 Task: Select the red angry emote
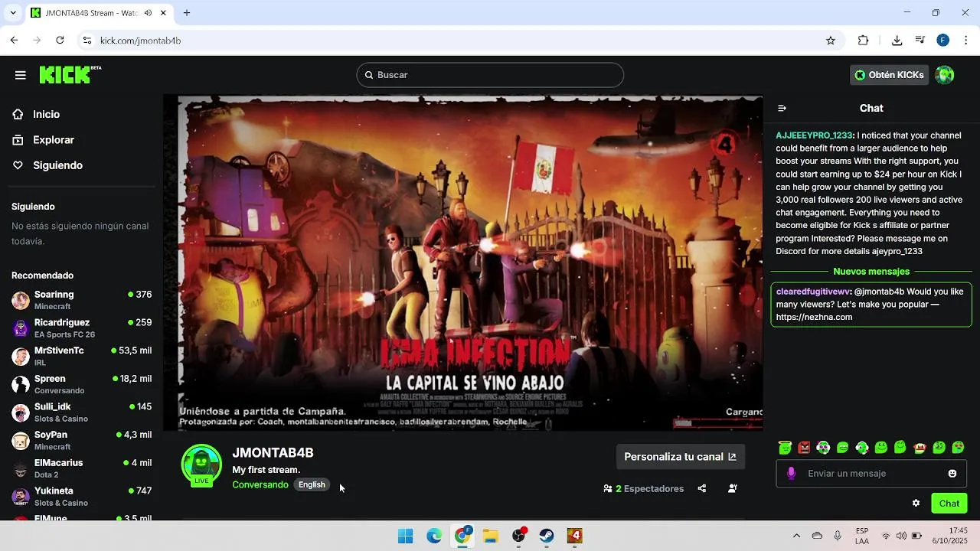point(804,448)
